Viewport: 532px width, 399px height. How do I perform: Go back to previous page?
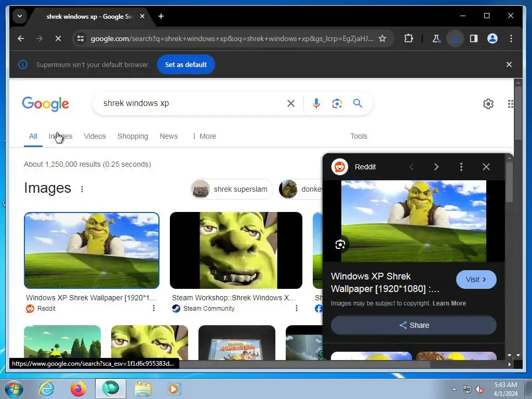[x=21, y=38]
